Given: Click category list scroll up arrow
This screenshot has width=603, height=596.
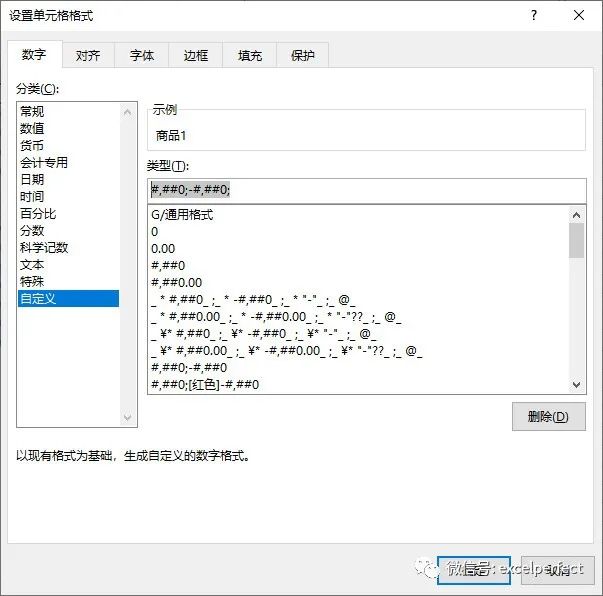Looking at the screenshot, I should coord(128,112).
